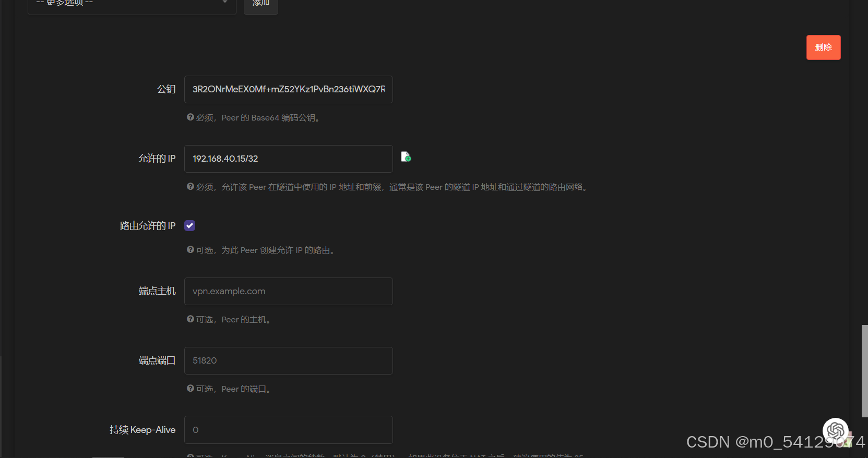Click the 路由允许的 IP label
The image size is (868, 458).
pos(148,226)
